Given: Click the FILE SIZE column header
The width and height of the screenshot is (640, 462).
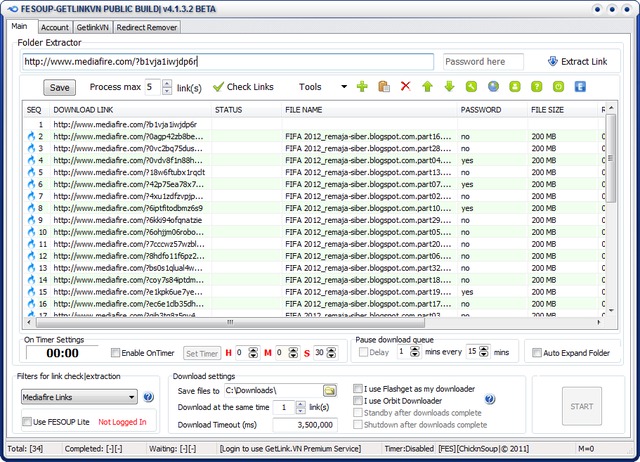Looking at the screenshot, I should pyautogui.click(x=562, y=110).
